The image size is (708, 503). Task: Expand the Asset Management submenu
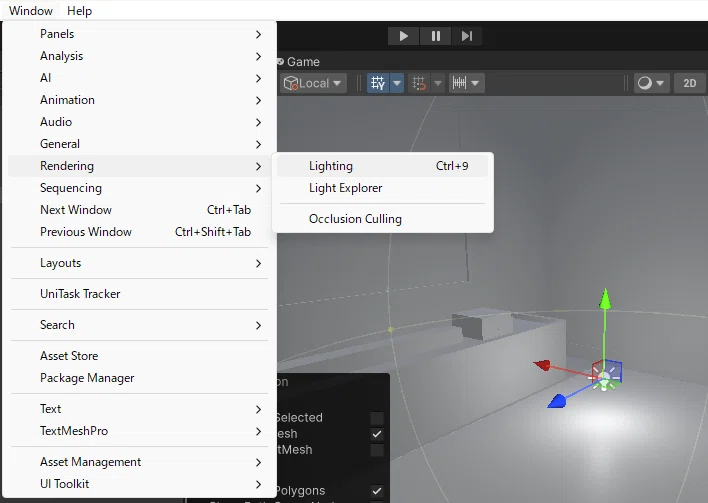pos(139,462)
